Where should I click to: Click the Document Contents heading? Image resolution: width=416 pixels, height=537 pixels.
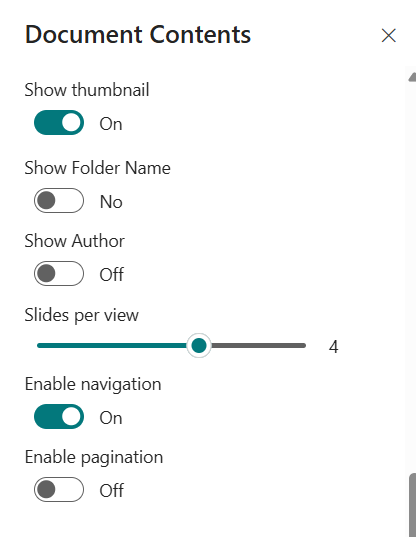pyautogui.click(x=138, y=34)
